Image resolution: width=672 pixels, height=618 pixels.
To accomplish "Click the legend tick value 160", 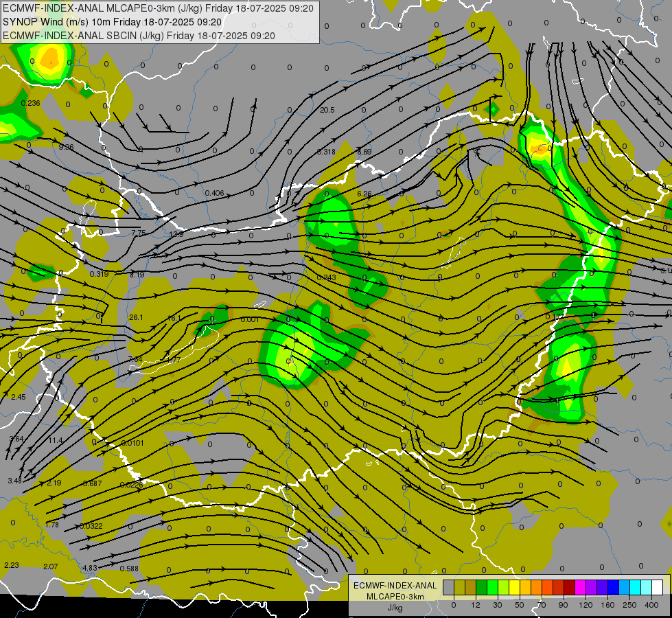I will point(607,605).
